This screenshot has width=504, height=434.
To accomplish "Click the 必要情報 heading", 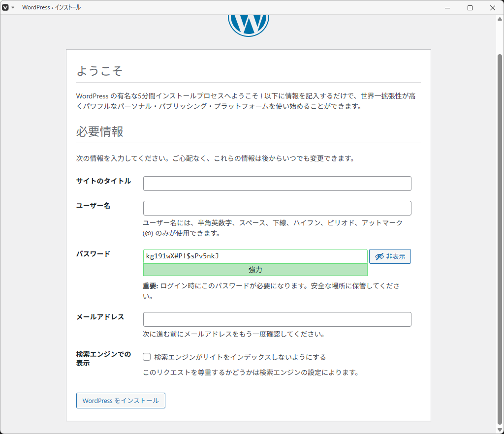I will [x=99, y=131].
